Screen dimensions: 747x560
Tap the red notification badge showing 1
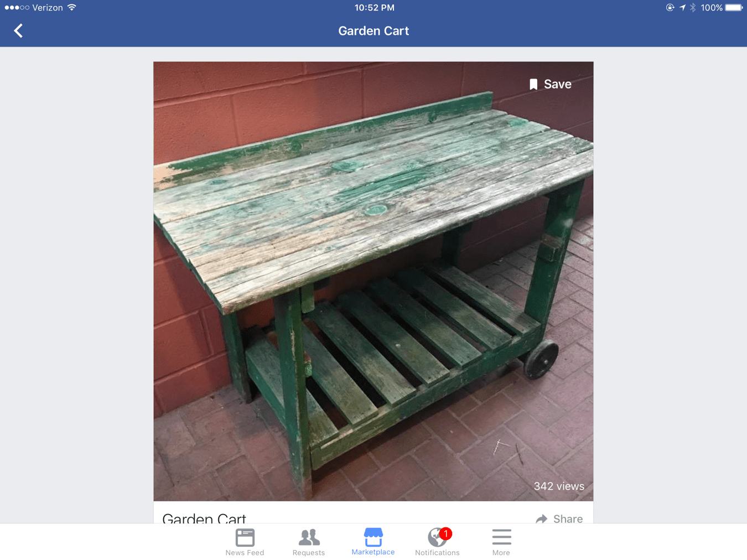[x=445, y=534]
